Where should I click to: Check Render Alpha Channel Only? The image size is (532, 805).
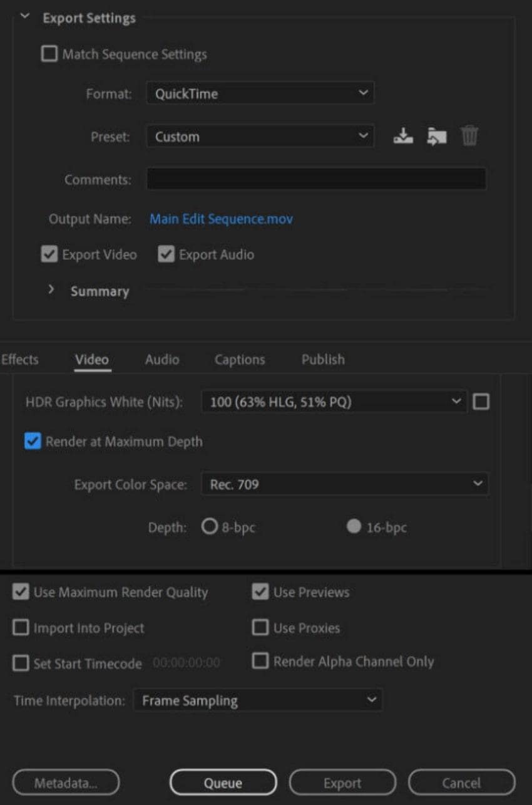260,663
